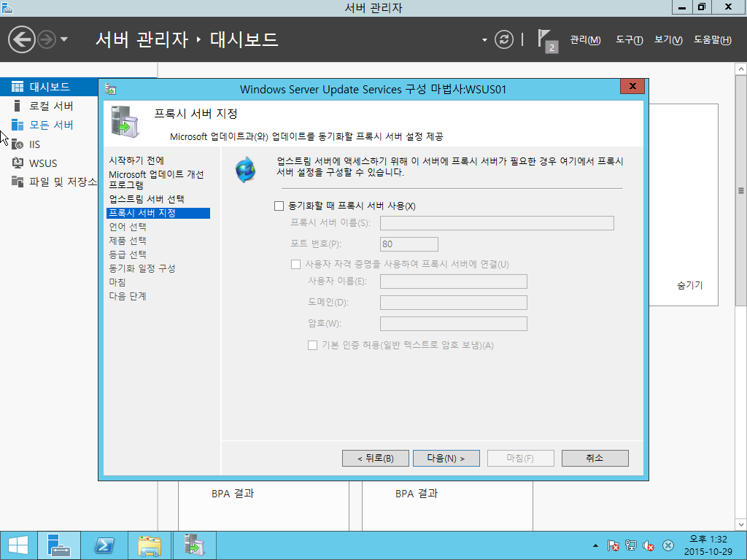Open the 도구(T) menu

tap(630, 40)
